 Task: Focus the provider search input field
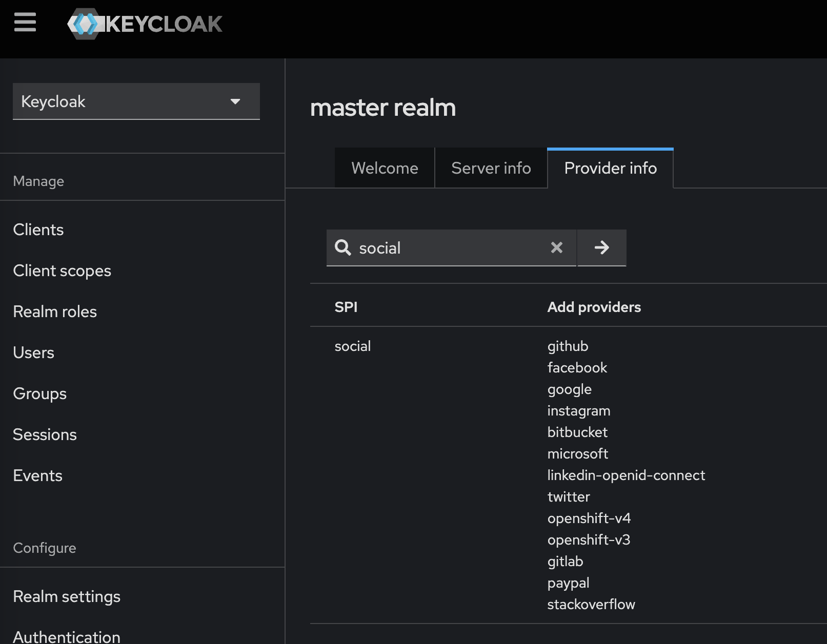451,248
